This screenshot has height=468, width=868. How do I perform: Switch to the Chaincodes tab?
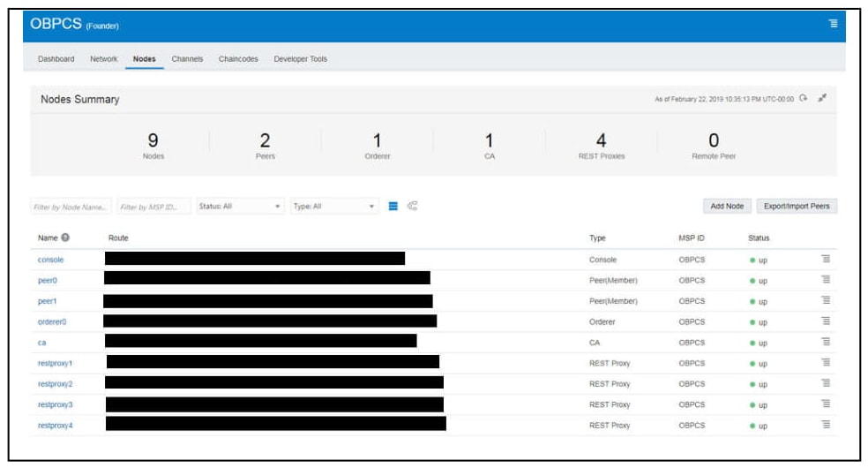(238, 58)
